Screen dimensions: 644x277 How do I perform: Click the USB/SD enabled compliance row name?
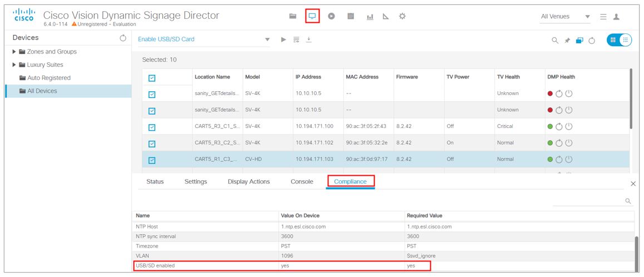[x=155, y=266]
